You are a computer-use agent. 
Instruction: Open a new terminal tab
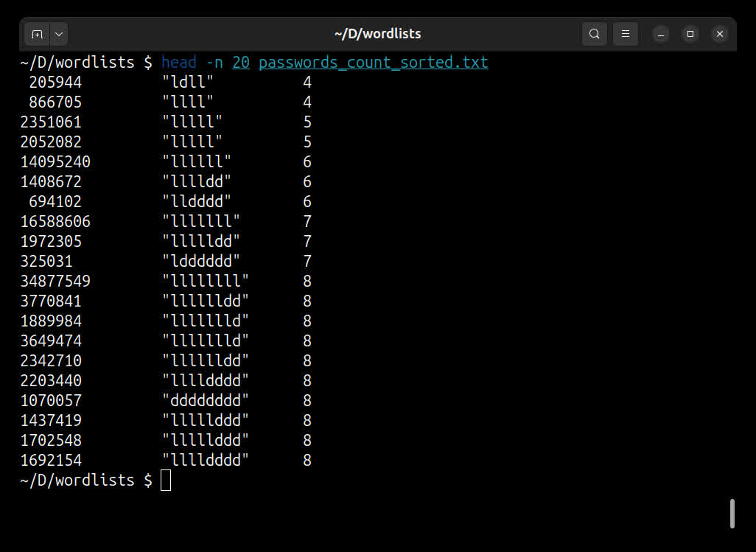(38, 34)
